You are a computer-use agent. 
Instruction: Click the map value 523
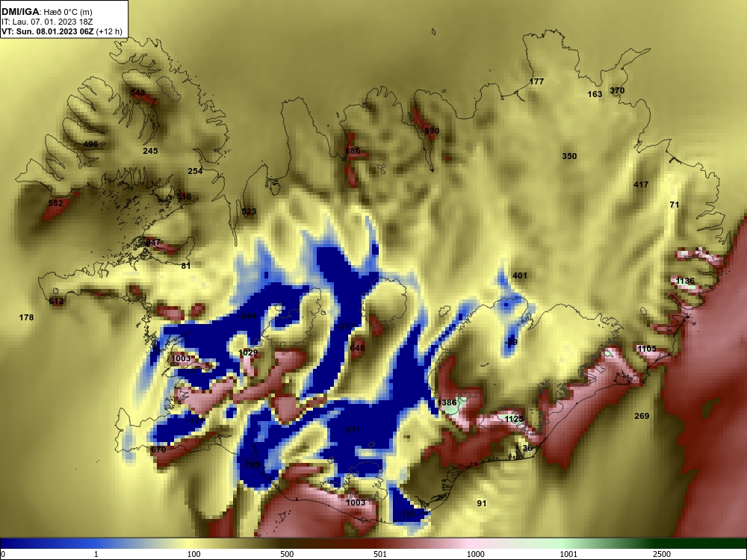pos(249,212)
